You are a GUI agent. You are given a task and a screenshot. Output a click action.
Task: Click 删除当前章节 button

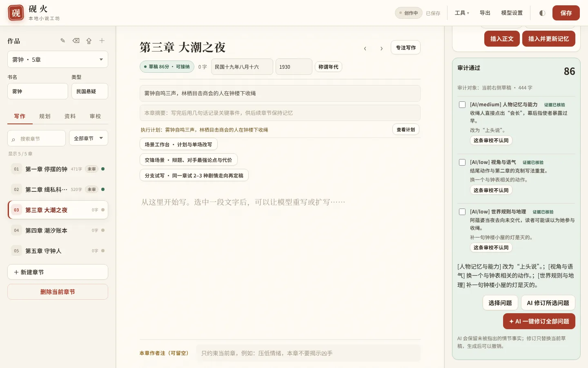pos(58,292)
